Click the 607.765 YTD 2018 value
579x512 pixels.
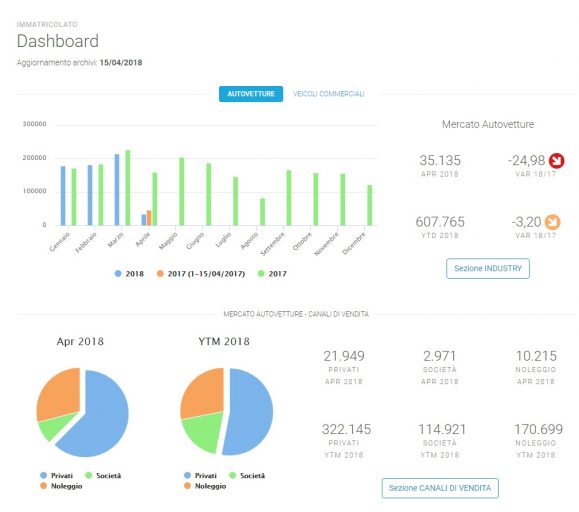440,222
